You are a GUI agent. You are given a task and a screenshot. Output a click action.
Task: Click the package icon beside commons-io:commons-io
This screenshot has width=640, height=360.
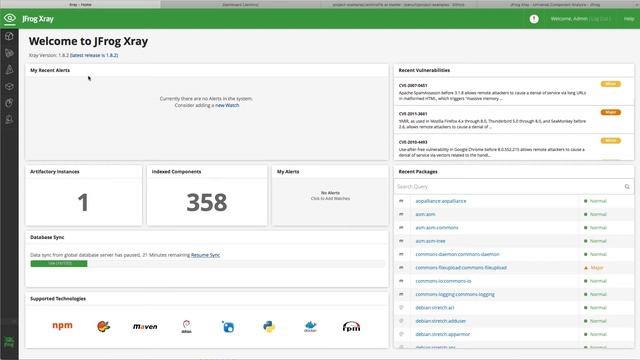coord(401,281)
